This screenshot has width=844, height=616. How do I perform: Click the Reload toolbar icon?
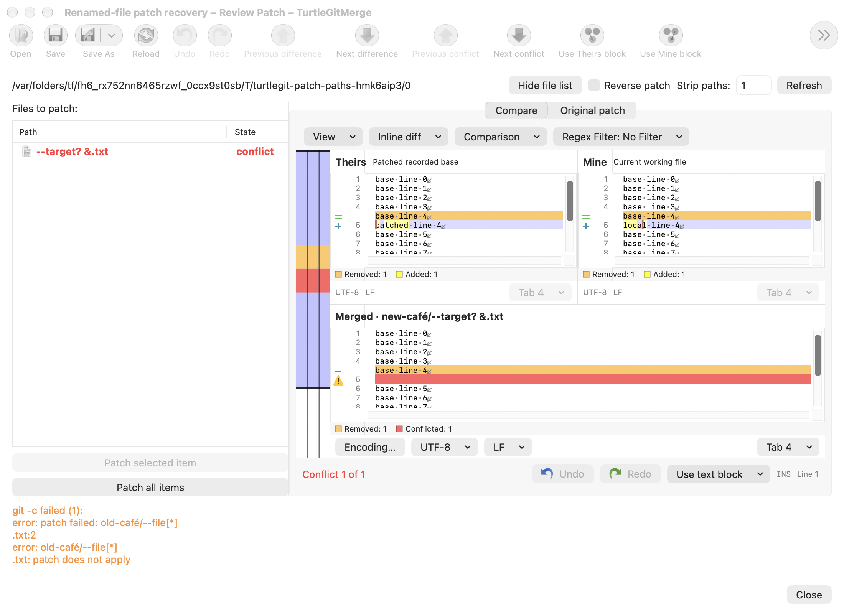pyautogui.click(x=146, y=36)
